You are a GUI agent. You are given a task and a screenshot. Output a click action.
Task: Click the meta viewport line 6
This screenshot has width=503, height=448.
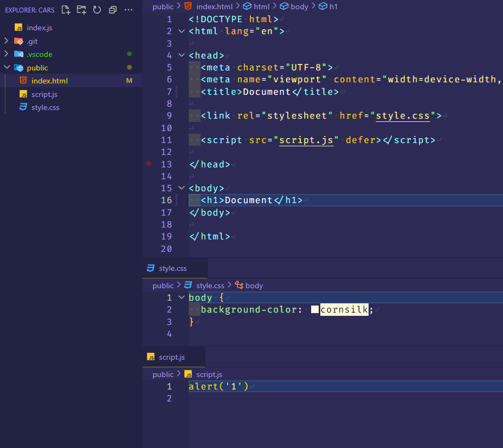[x=351, y=79]
